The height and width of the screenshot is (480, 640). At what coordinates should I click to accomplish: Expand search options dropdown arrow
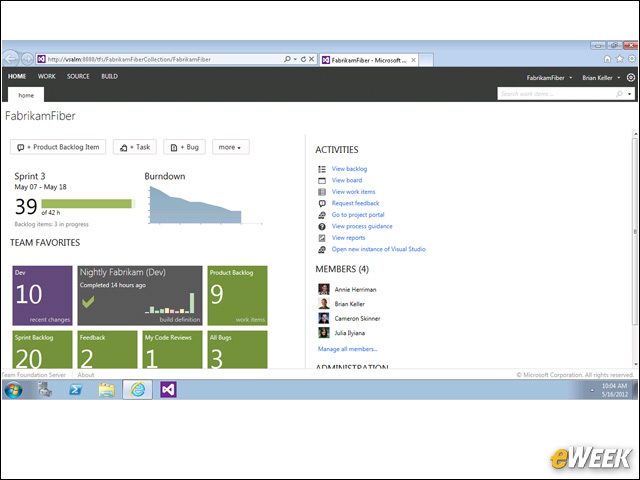pos(629,94)
